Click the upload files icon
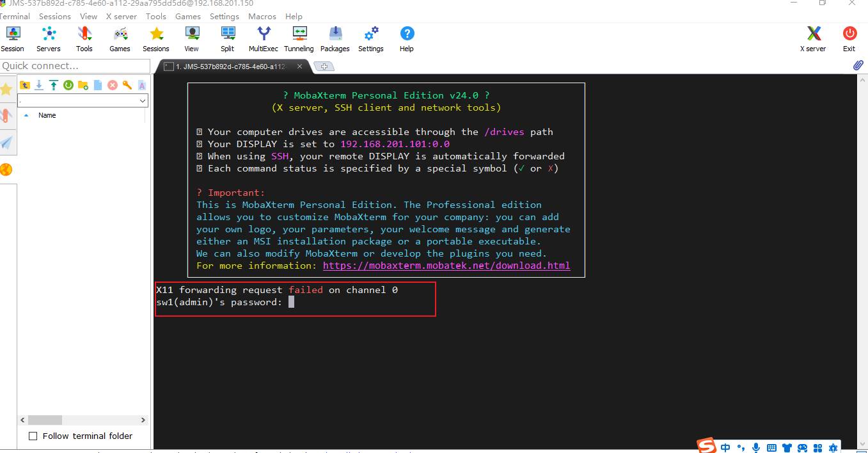 pos(54,85)
